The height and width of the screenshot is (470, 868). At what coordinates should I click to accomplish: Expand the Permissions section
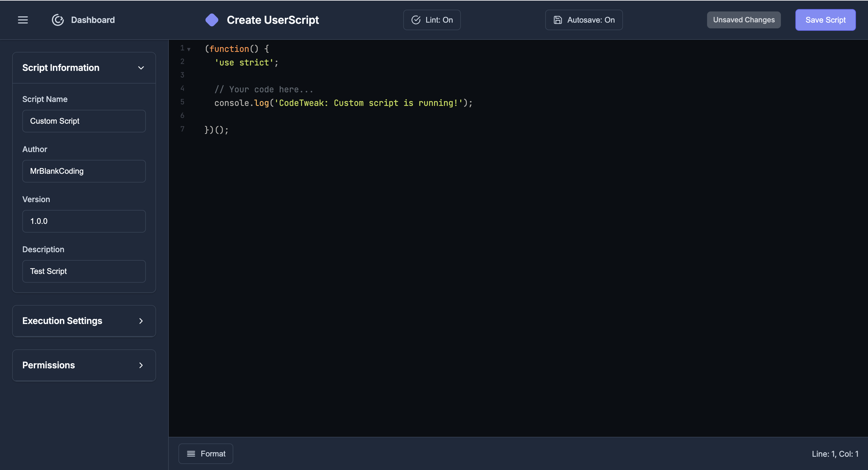pos(84,365)
